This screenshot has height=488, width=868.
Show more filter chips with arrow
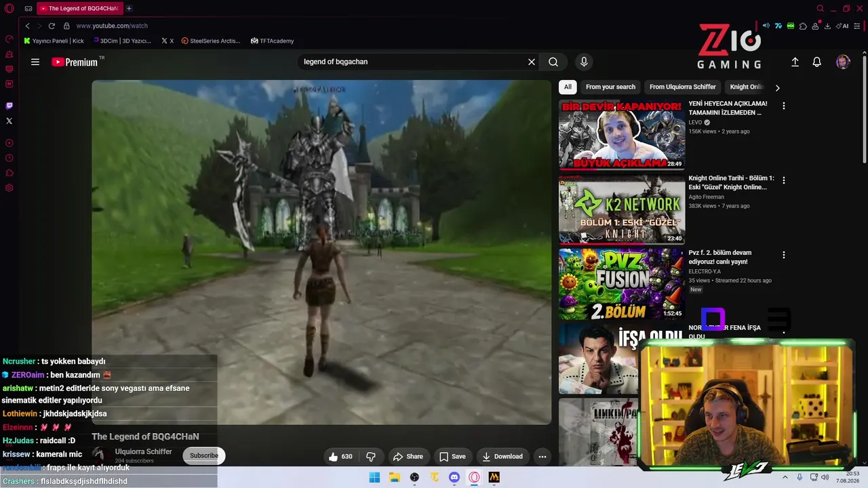777,87
